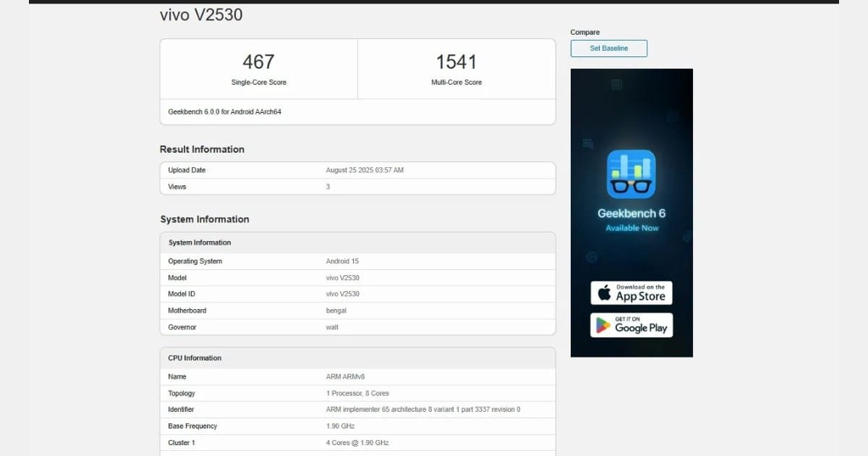Screen dimensions: 868x456
Task: Click the 'Views' row label
Action: click(177, 187)
